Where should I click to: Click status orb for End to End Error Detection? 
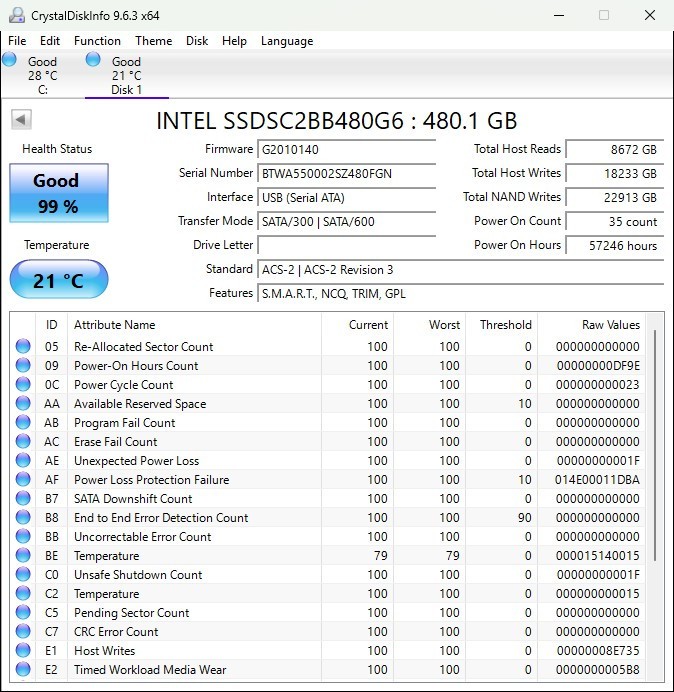[23, 517]
